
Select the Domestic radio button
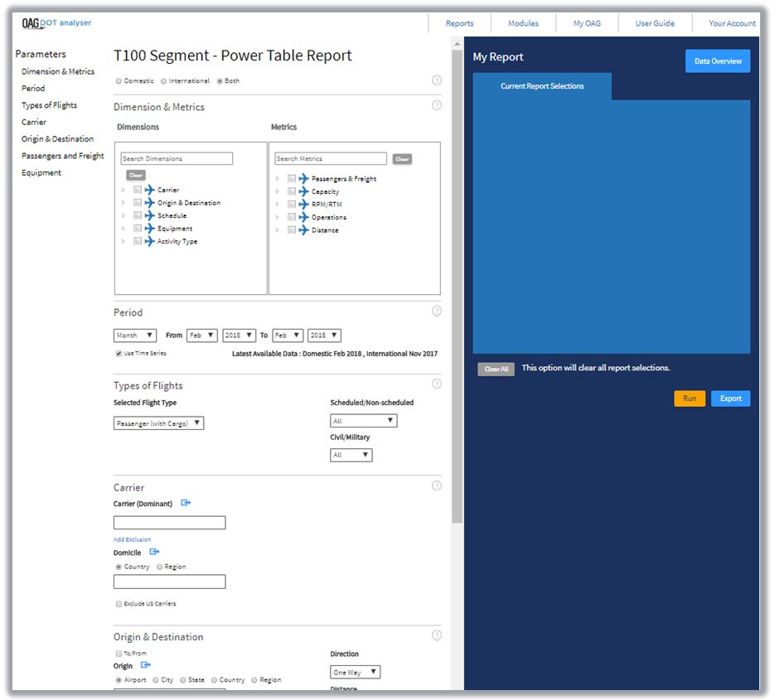coord(119,81)
